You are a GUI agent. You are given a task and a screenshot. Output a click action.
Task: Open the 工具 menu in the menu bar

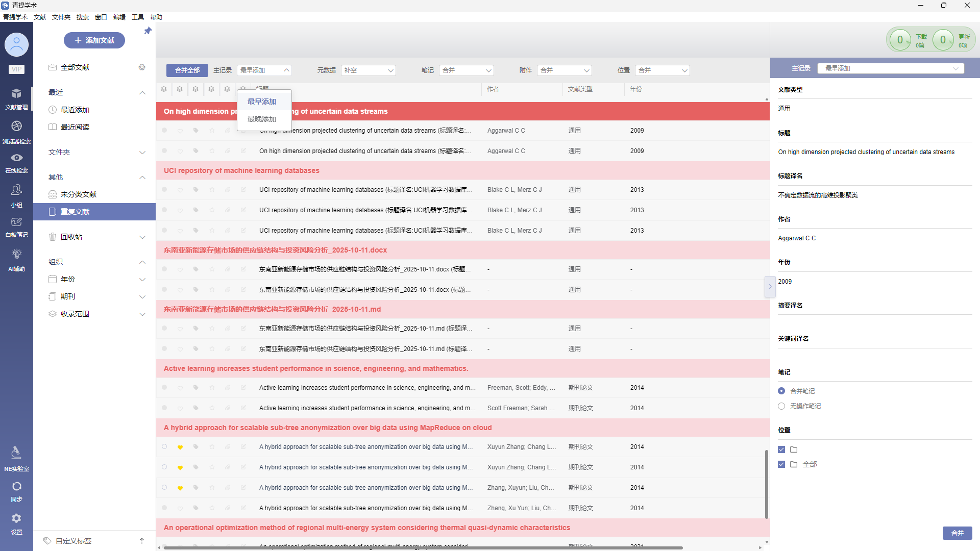(137, 17)
